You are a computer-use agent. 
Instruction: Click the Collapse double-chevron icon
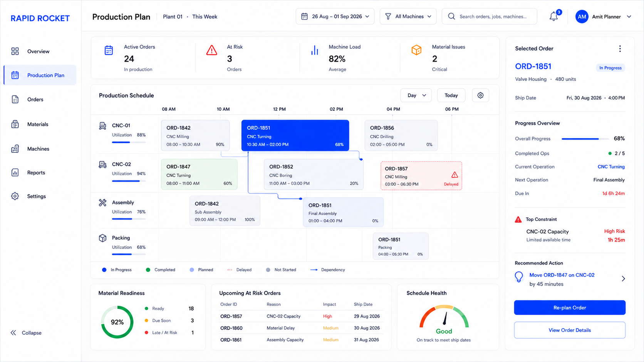(x=13, y=333)
